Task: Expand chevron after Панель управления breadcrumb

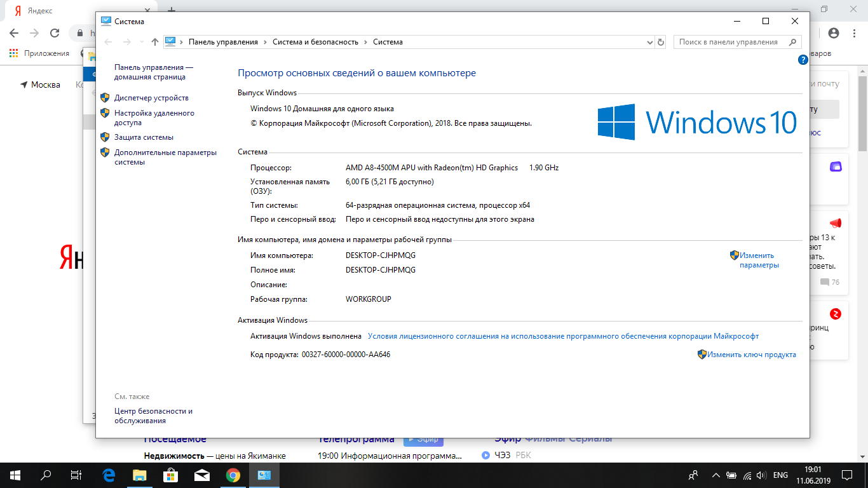Action: (266, 42)
